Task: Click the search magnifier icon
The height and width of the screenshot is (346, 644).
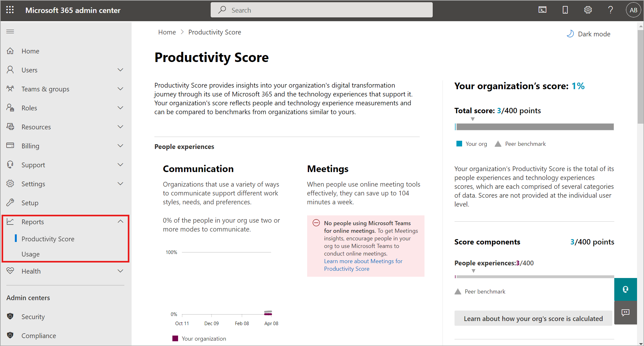Action: [x=222, y=10]
